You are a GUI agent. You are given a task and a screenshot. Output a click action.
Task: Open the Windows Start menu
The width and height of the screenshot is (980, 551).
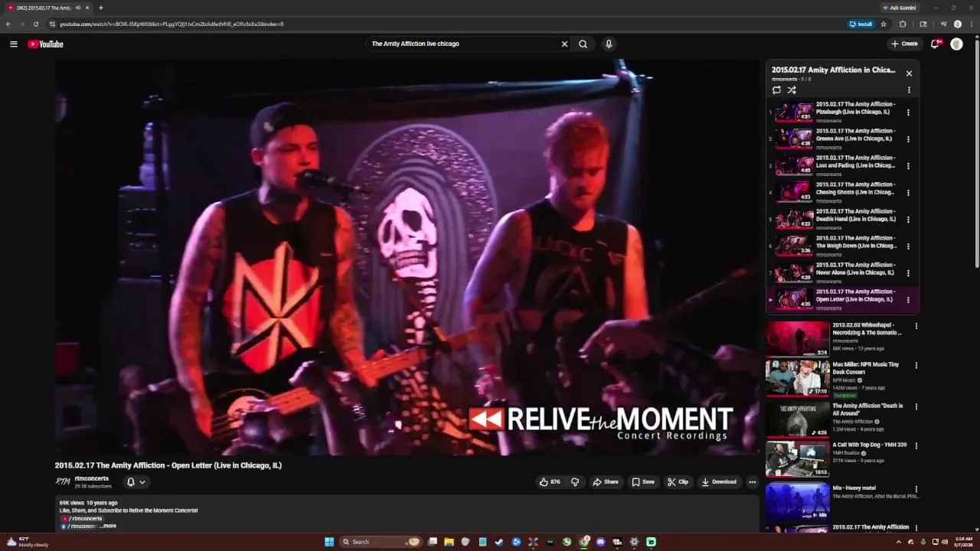click(x=329, y=542)
